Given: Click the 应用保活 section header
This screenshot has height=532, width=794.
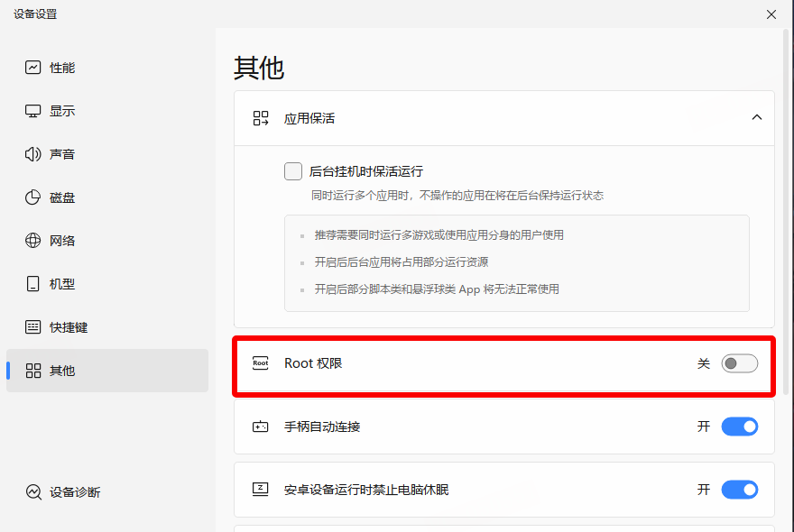Looking at the screenshot, I should (x=309, y=118).
